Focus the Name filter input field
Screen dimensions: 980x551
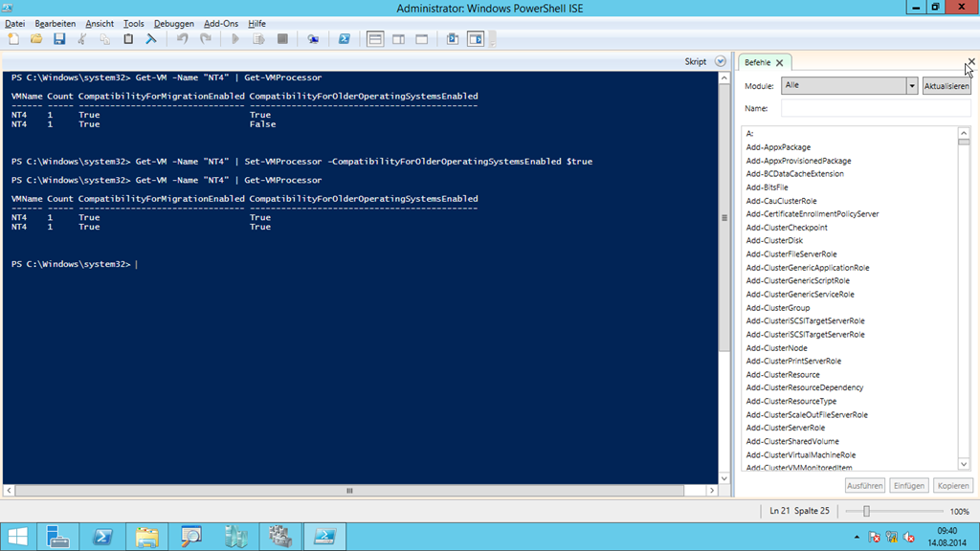[x=876, y=108]
